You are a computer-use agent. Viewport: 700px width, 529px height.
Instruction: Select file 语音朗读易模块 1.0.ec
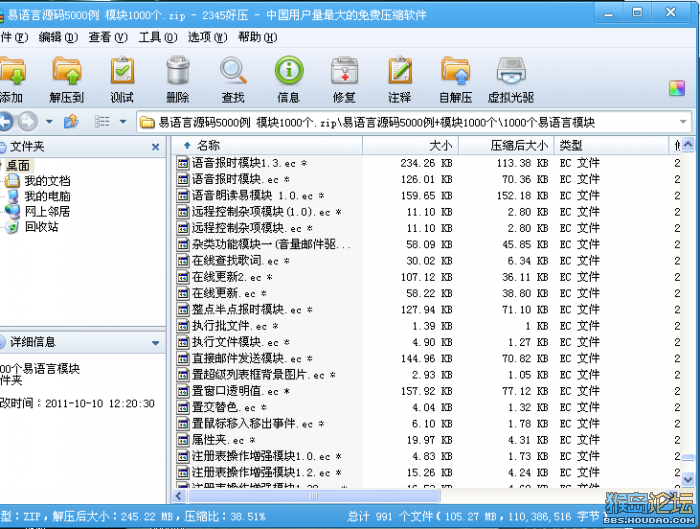(258, 196)
